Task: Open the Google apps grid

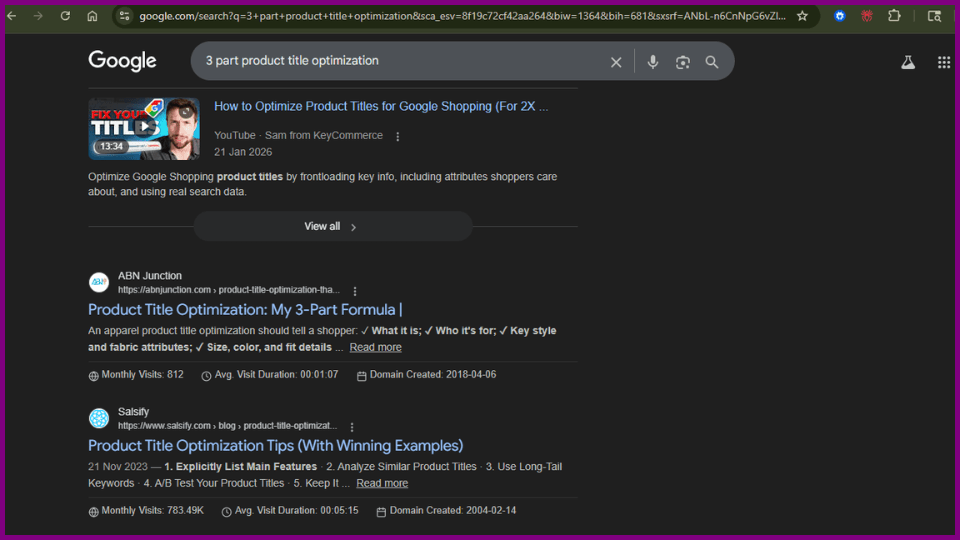Action: [943, 62]
